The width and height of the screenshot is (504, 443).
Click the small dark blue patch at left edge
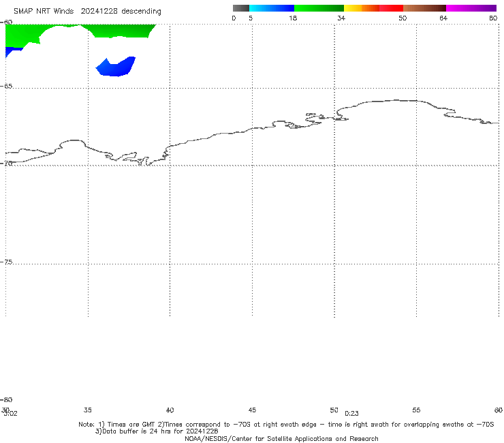coord(13,52)
